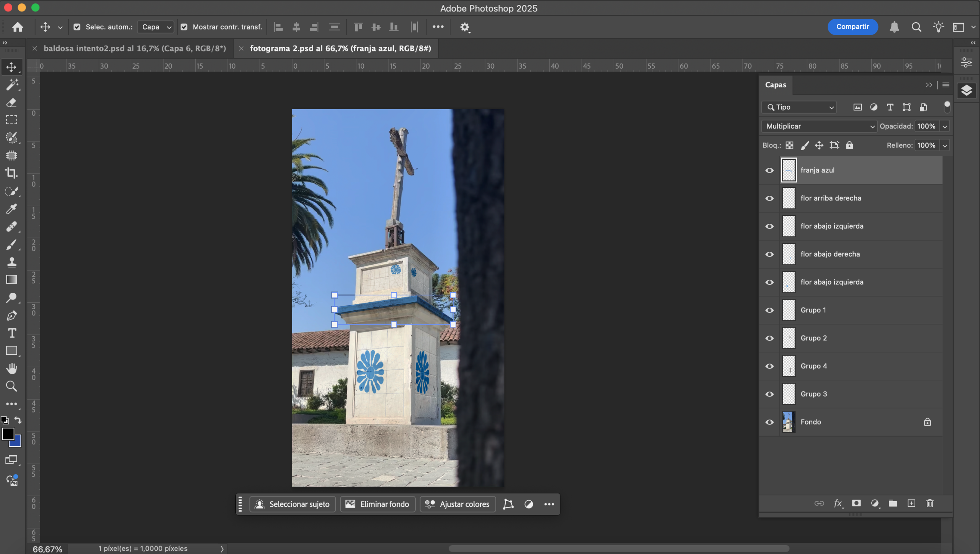This screenshot has height=554, width=980.
Task: Select the Horizontal Type tool
Action: 11,333
